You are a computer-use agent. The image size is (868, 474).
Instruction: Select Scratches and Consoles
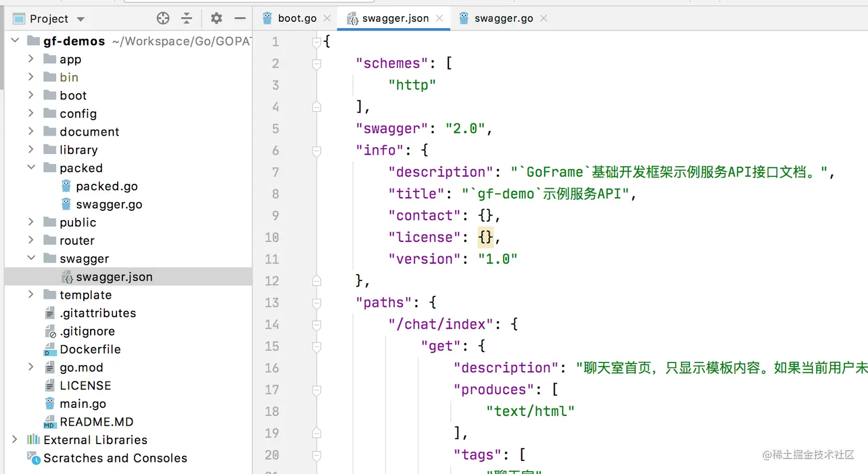pos(115,458)
